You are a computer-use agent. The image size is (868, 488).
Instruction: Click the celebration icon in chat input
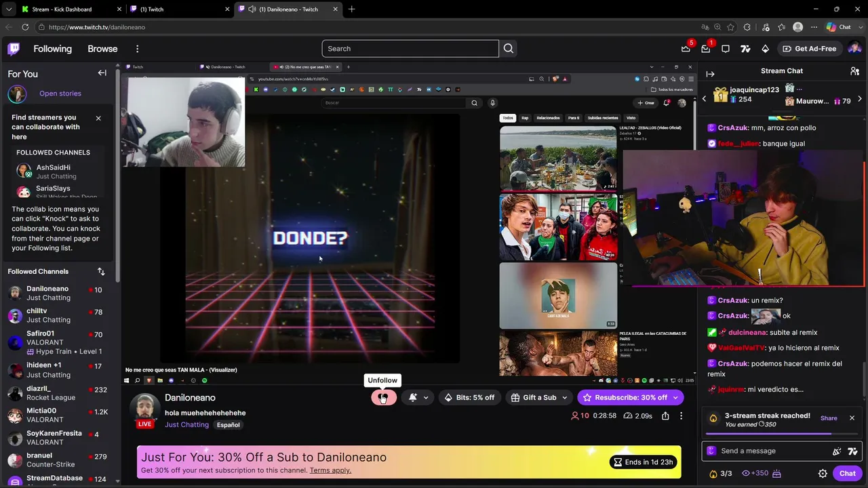pyautogui.click(x=837, y=451)
